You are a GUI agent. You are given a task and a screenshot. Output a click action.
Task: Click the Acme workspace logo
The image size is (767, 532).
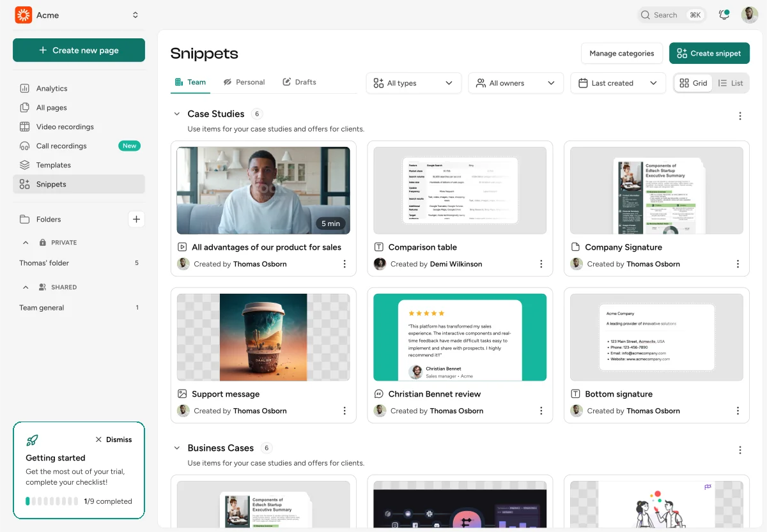pos(24,15)
